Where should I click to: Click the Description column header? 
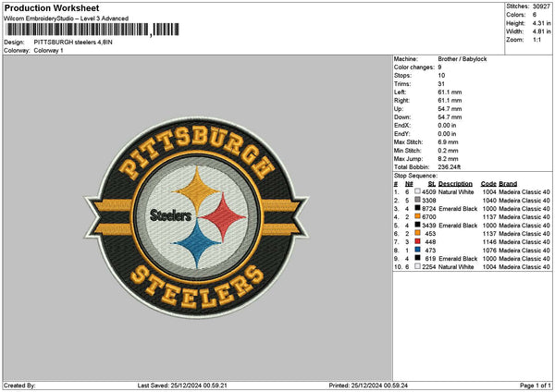click(x=455, y=184)
